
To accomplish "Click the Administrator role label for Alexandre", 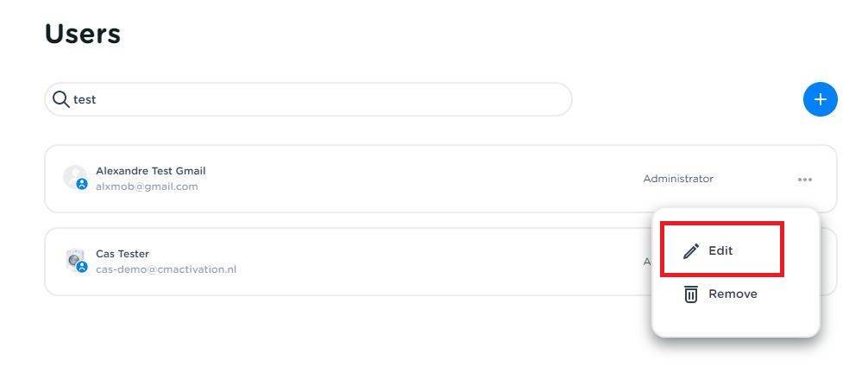I will [678, 179].
